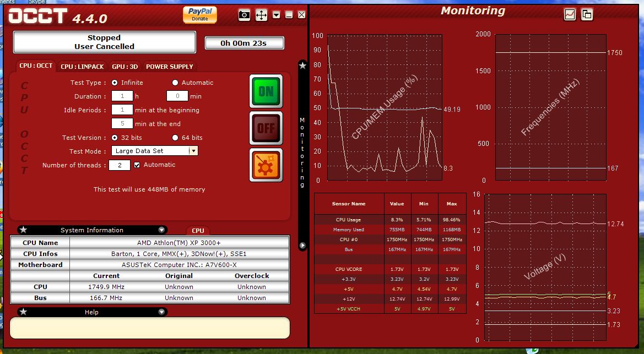Click the idle minutes at the beginning field

[x=122, y=110]
